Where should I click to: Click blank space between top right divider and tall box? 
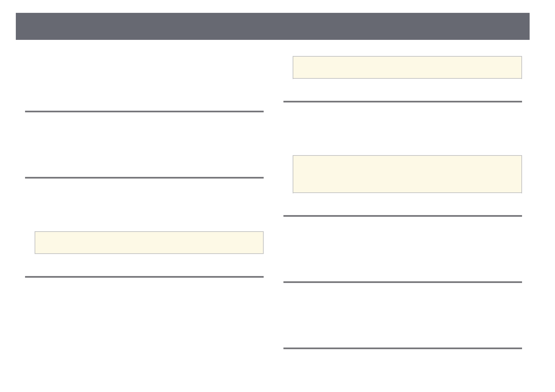(402, 128)
